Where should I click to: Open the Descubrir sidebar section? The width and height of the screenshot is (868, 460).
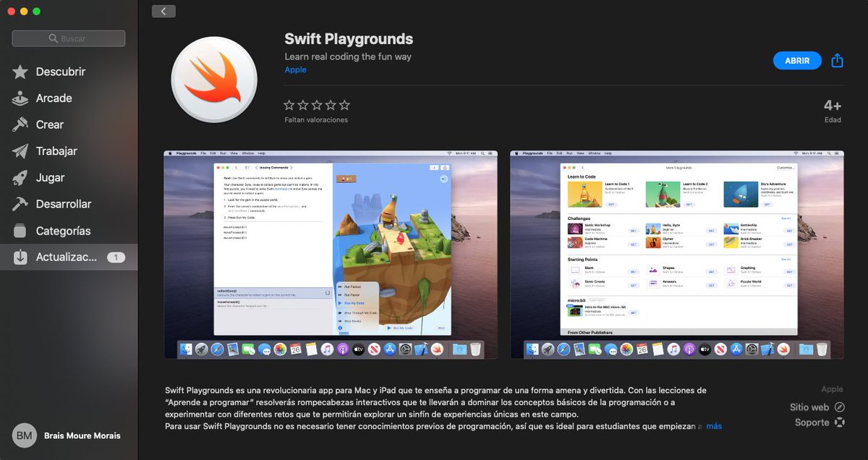tap(69, 72)
